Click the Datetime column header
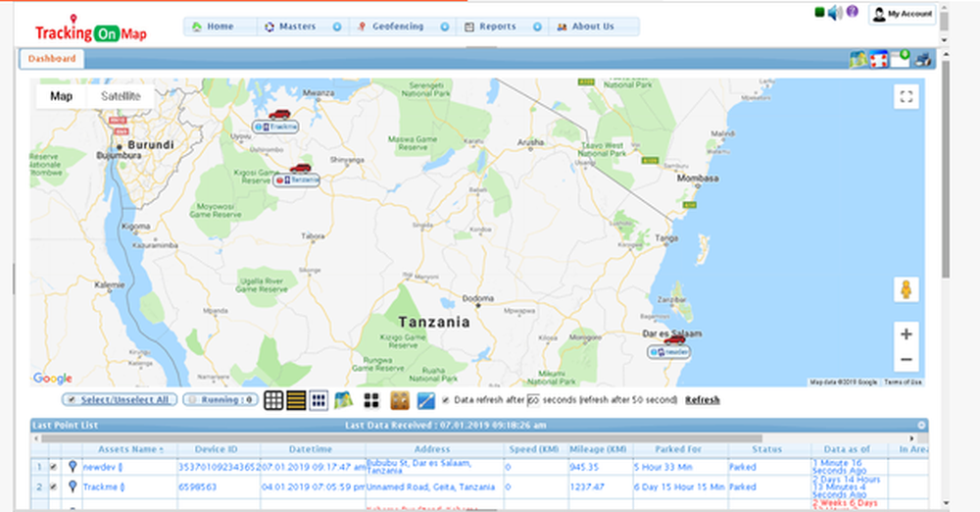Viewport: 980px width, 512px height. tap(311, 449)
